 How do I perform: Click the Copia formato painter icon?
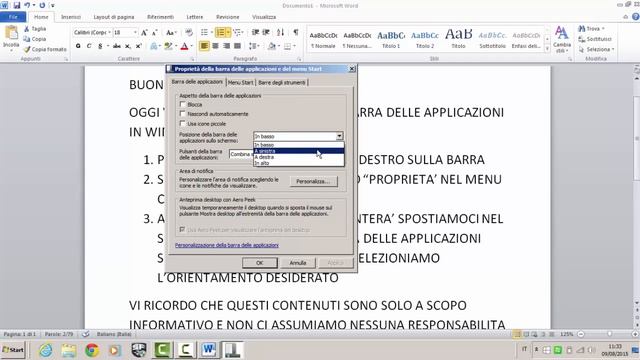point(27,49)
